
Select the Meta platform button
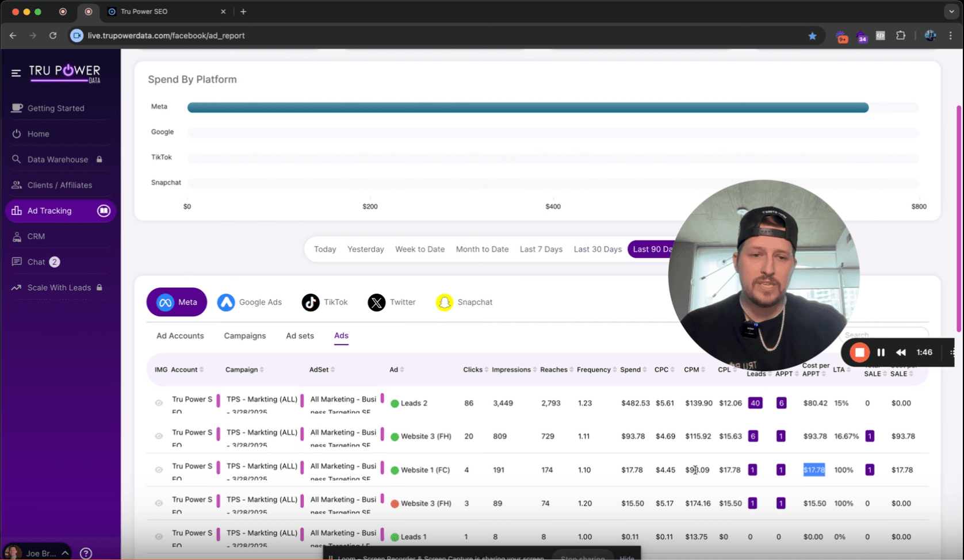click(177, 302)
